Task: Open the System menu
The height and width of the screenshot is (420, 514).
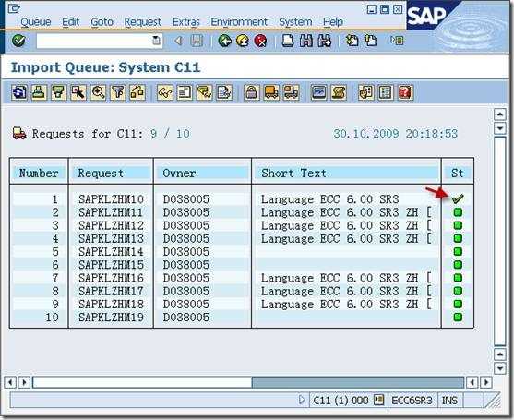Action: click(x=295, y=22)
